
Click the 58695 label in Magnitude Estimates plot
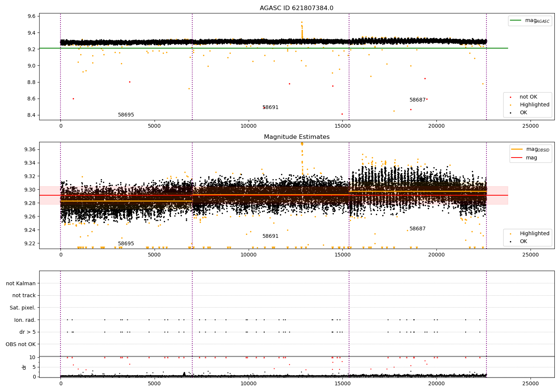pyautogui.click(x=126, y=244)
